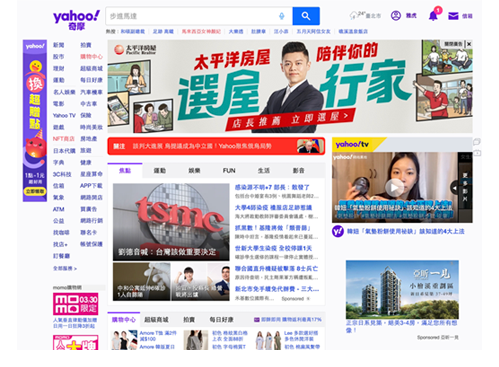Image resolution: width=499 pixels, height=367 pixels.
Task: Click the Yahoo TV link in sidebar
Action: tap(64, 115)
